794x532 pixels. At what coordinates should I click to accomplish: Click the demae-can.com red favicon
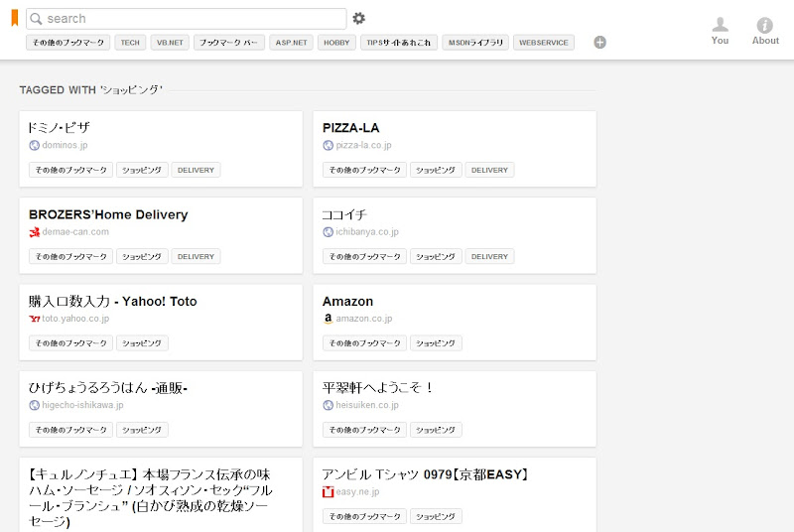pos(34,232)
